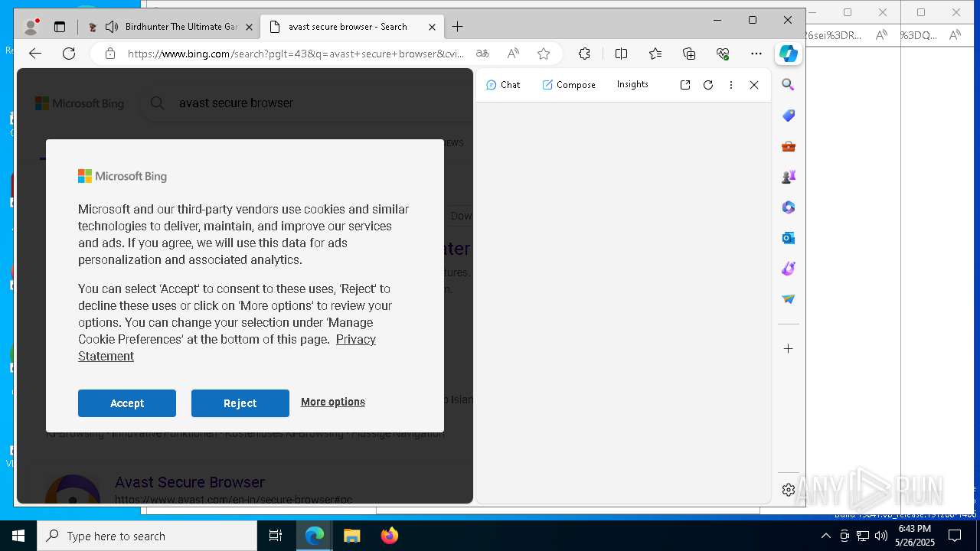This screenshot has height=551, width=980.
Task: Toggle the Copilot sidebar button
Action: [x=789, y=54]
